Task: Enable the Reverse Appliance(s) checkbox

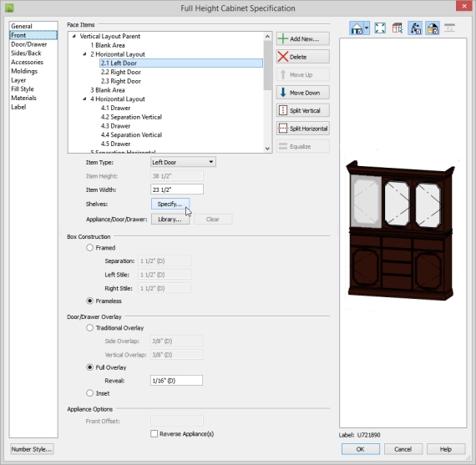Action: click(x=154, y=434)
